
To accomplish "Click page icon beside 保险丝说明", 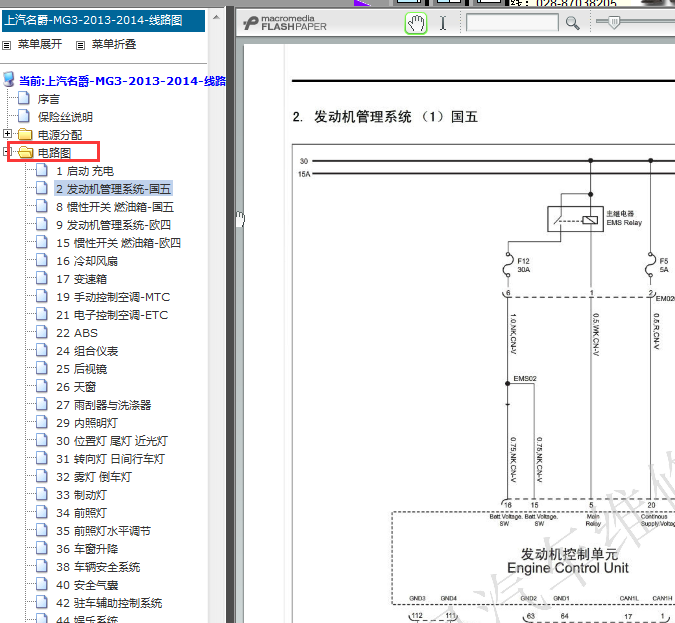I will (24, 116).
